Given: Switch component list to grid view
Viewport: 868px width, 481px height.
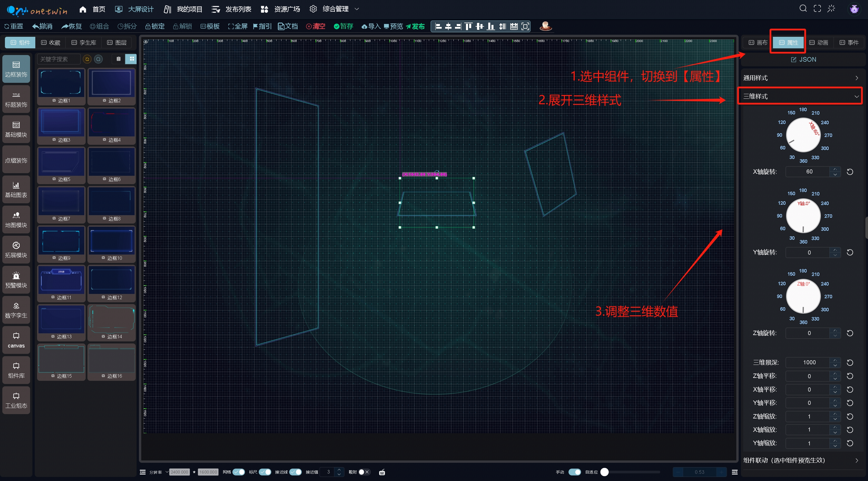Looking at the screenshot, I should (x=131, y=59).
